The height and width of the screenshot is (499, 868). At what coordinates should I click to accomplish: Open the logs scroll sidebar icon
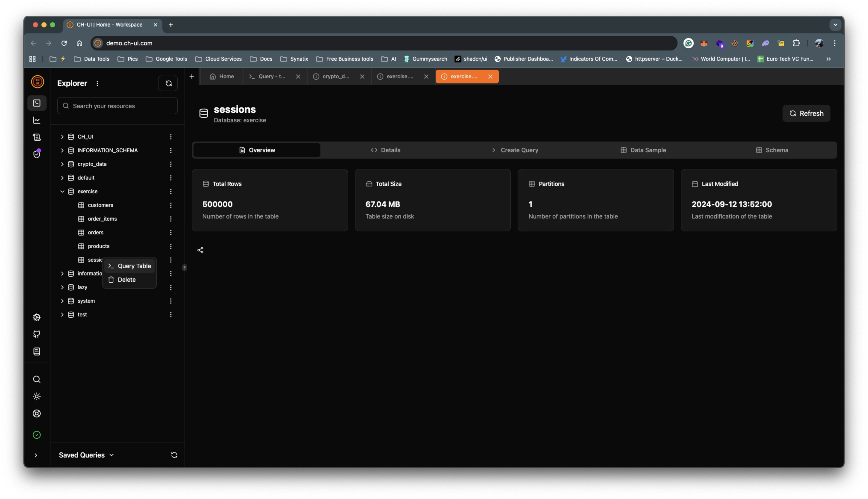pyautogui.click(x=37, y=137)
